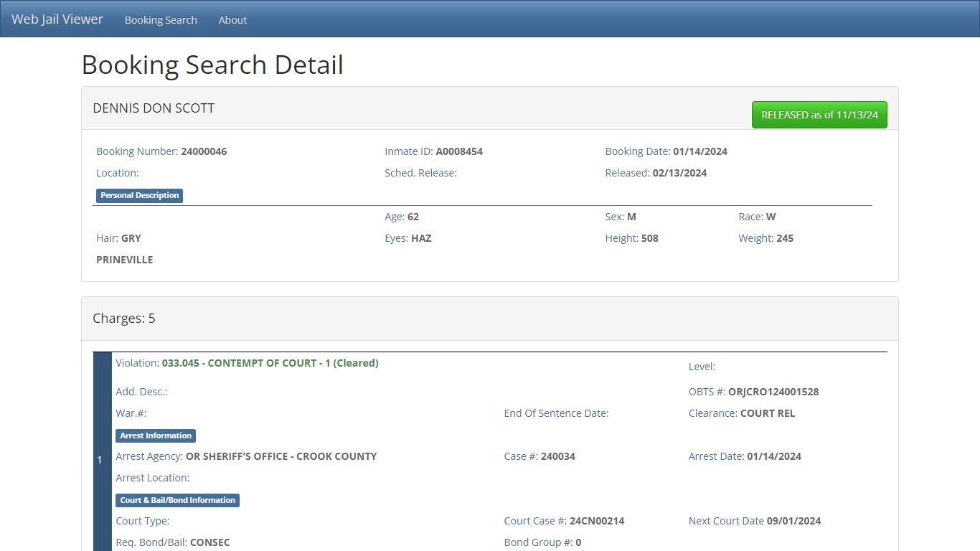
Task: Click the Age value 62
Action: [413, 217]
